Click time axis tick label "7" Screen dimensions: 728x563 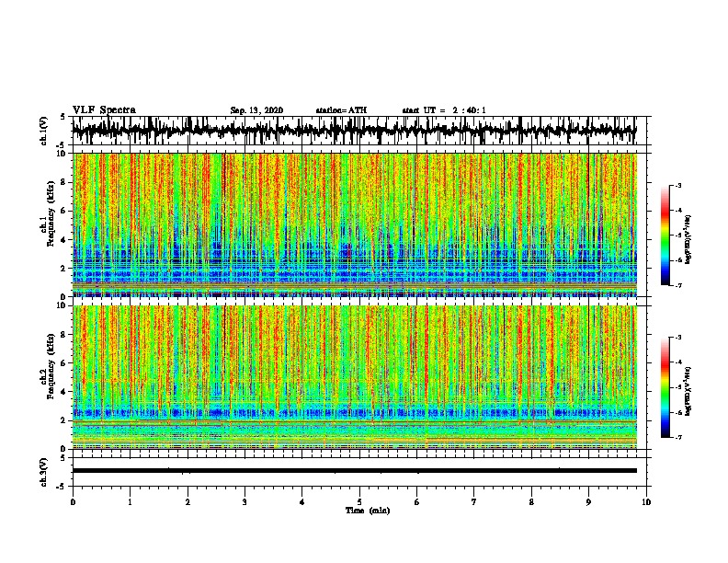474,502
